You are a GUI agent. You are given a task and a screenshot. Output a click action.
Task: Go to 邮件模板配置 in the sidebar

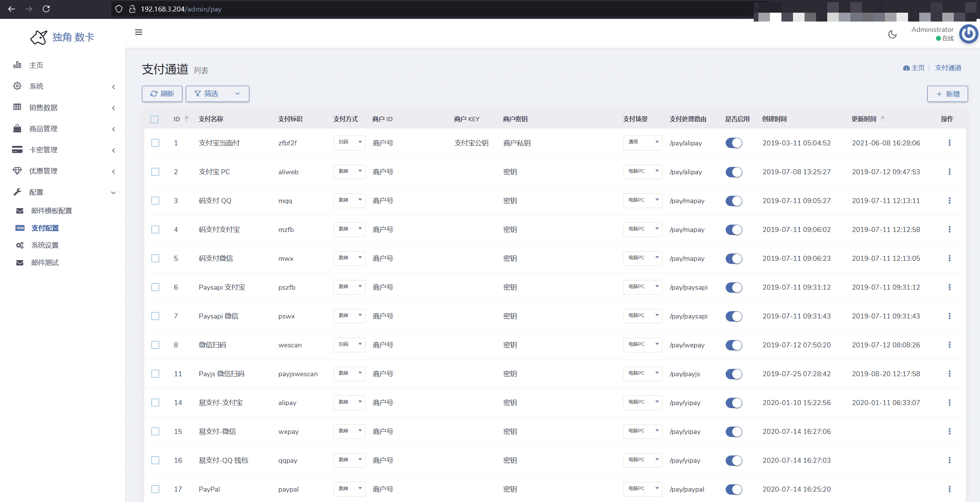pos(52,211)
